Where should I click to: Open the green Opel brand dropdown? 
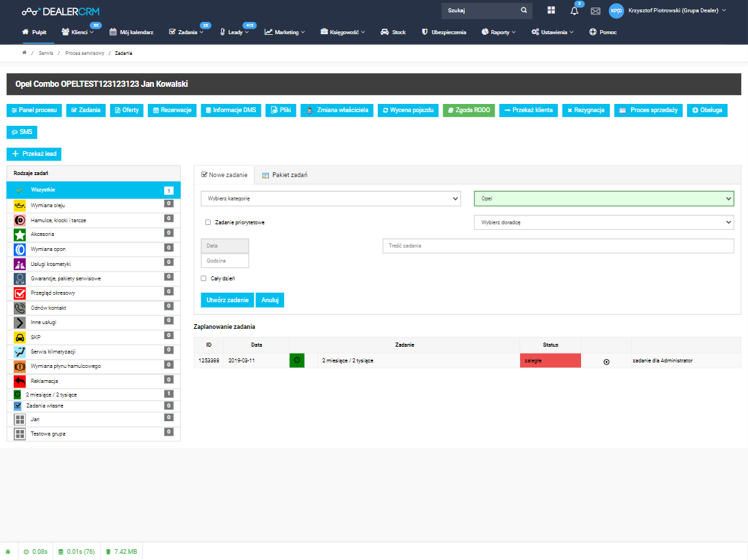point(604,199)
